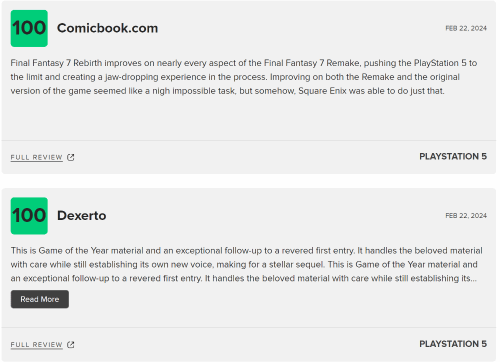Open Comicbook.com full review external link icon
This screenshot has width=500, height=362.
pyautogui.click(x=71, y=157)
